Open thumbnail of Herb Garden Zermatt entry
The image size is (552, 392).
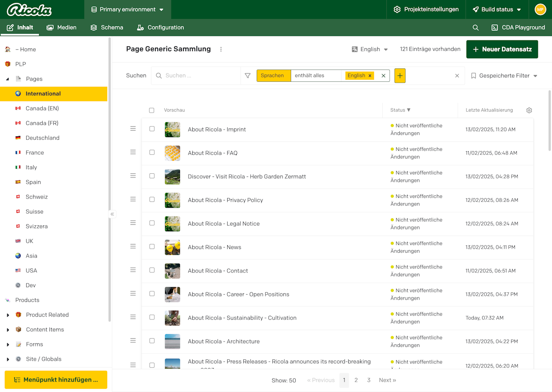point(172,176)
